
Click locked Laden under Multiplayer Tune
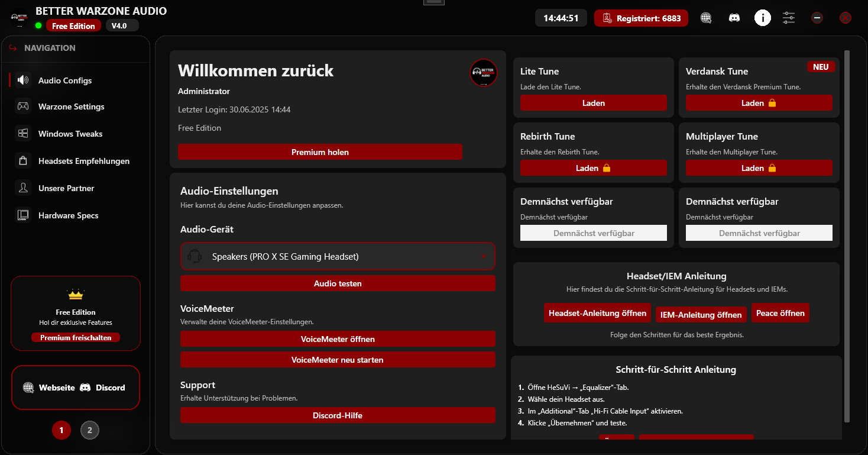tap(759, 168)
